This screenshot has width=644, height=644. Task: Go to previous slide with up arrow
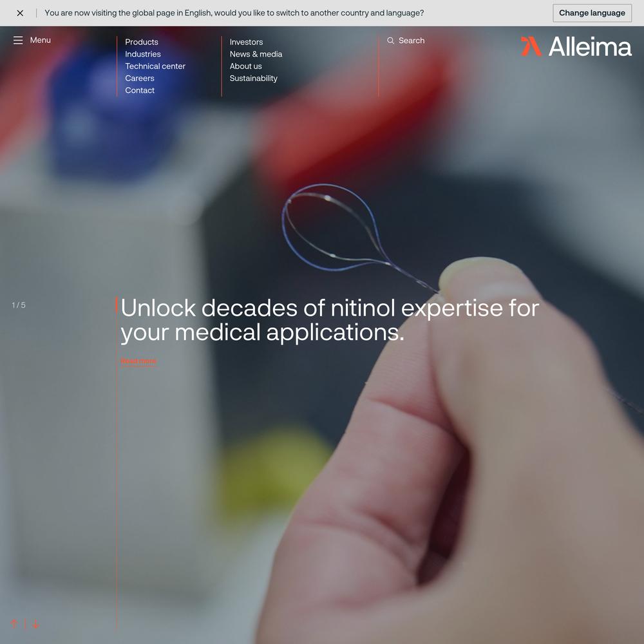coord(14,624)
